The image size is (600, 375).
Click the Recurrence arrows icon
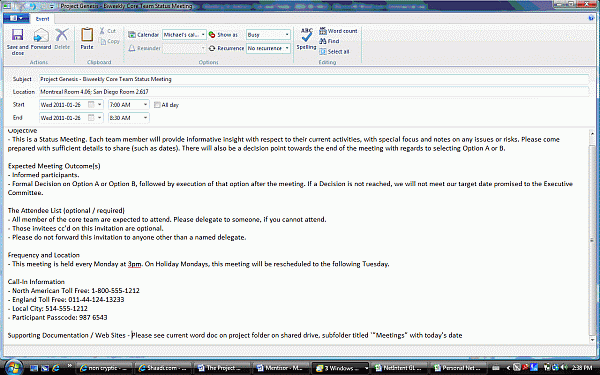coord(212,48)
